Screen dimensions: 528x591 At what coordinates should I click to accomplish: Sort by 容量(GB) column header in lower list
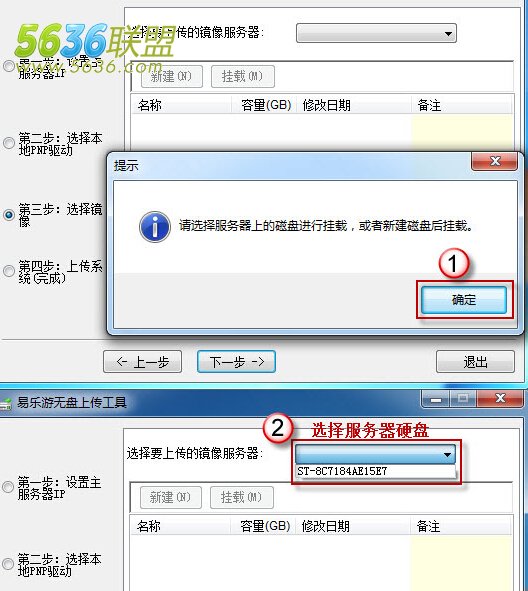265,526
